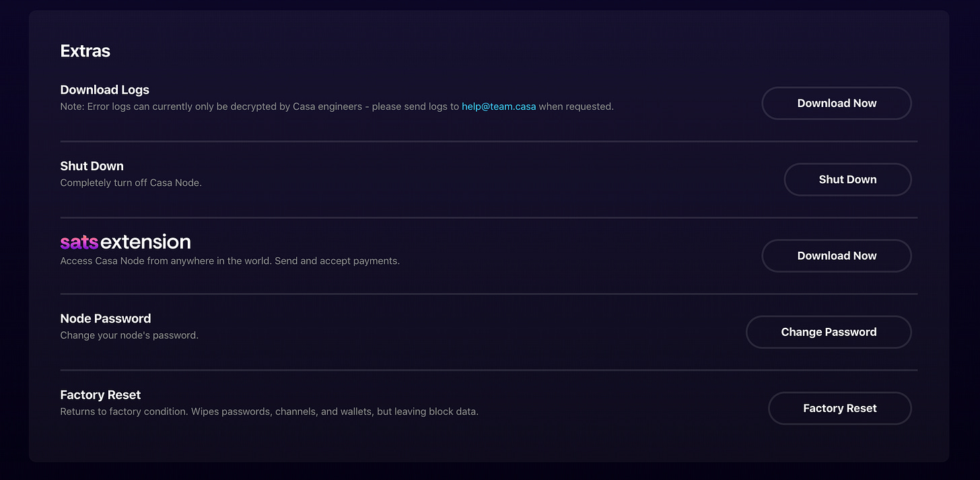Screen dimensions: 980x480
Task: Click the white "extension" logo word
Action: 145,242
